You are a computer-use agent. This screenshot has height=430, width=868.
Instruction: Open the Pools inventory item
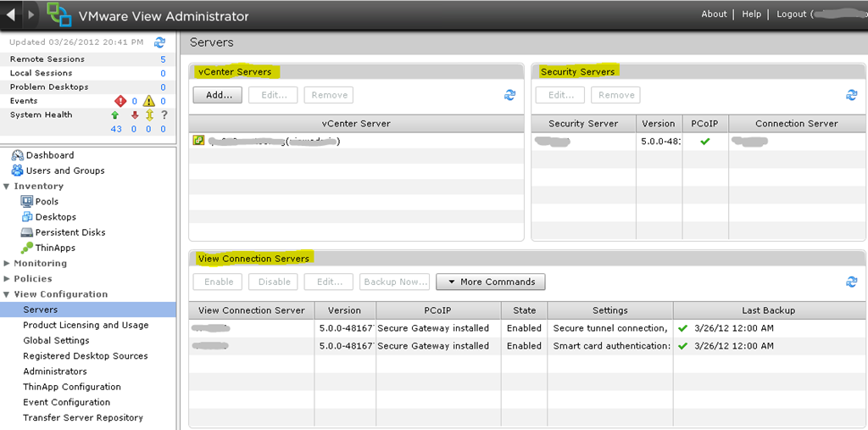47,202
